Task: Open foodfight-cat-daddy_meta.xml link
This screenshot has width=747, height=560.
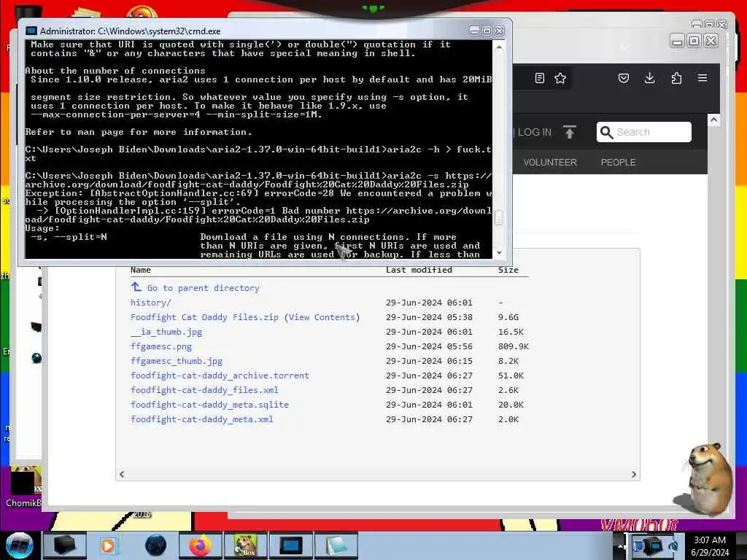Action: (x=202, y=419)
